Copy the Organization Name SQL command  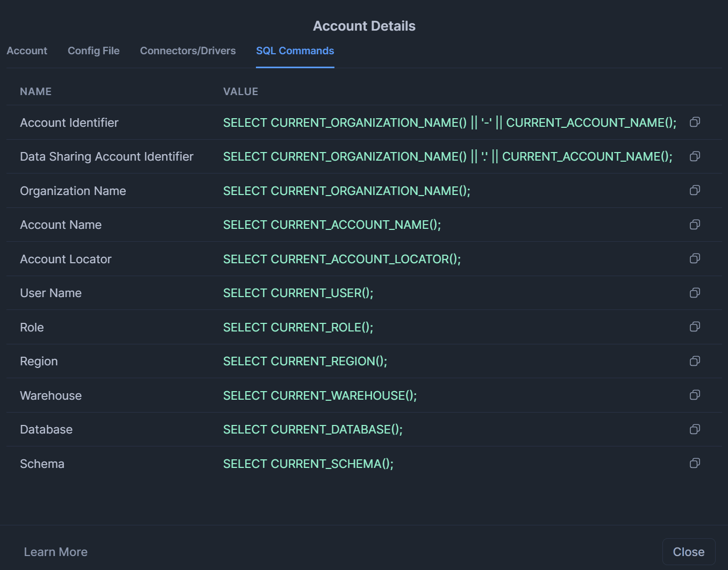click(x=695, y=190)
